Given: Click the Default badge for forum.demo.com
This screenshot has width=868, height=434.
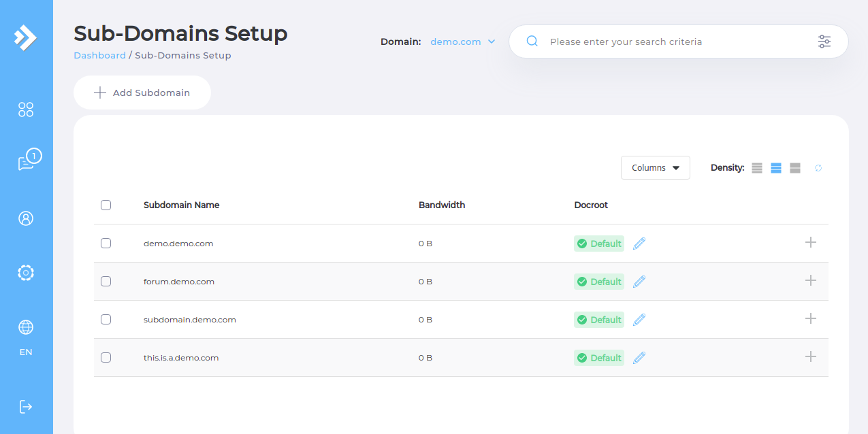Looking at the screenshot, I should click(x=599, y=282).
